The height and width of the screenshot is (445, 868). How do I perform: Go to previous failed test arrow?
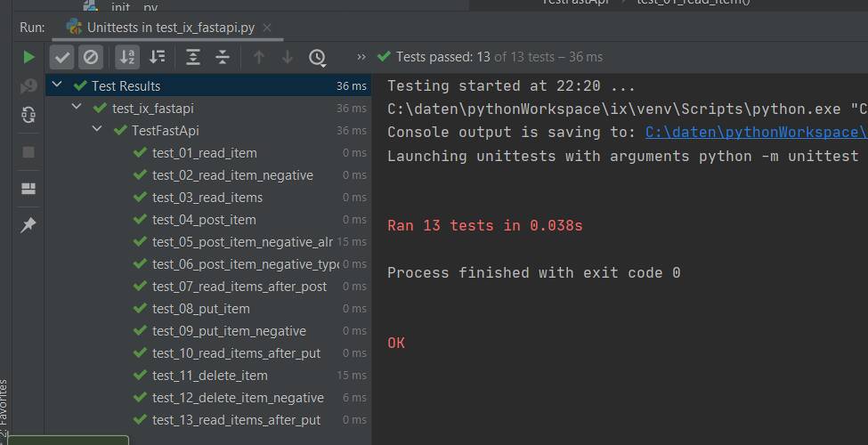point(258,57)
